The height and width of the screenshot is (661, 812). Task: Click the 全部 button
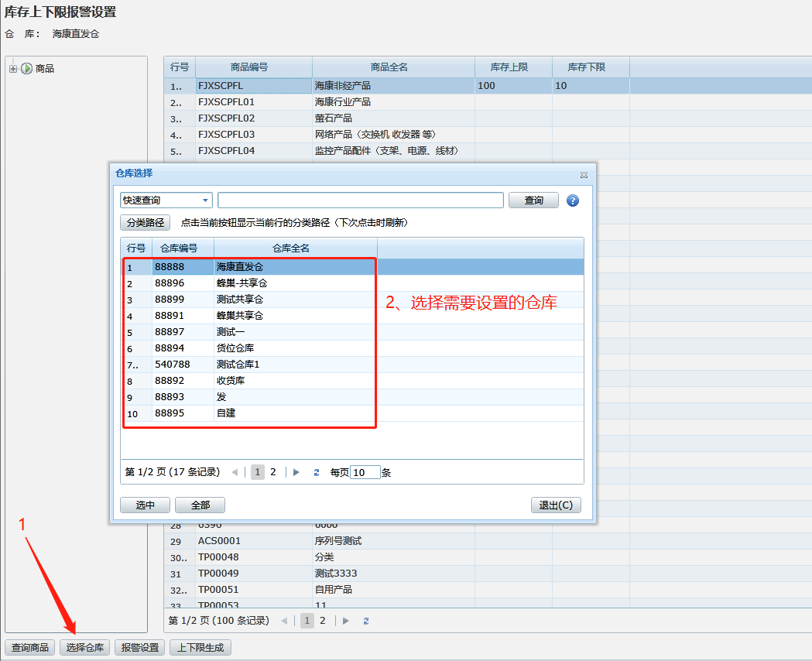[200, 505]
